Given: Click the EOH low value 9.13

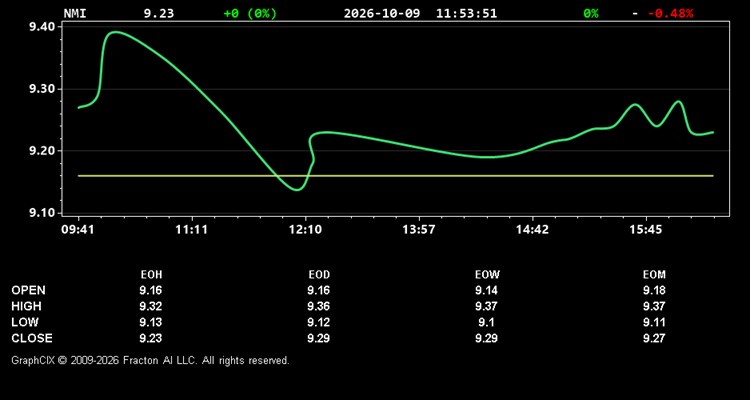Looking at the screenshot, I should (x=151, y=322).
